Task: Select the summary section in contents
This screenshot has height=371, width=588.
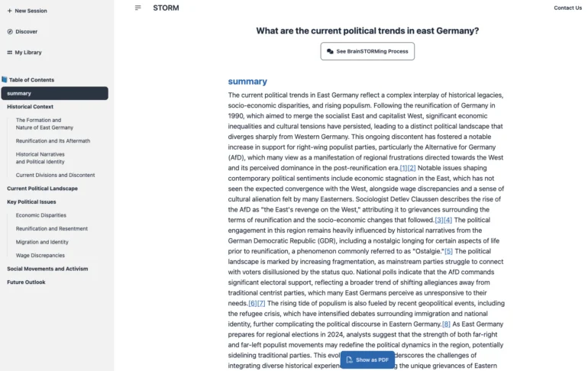Action: (55, 93)
